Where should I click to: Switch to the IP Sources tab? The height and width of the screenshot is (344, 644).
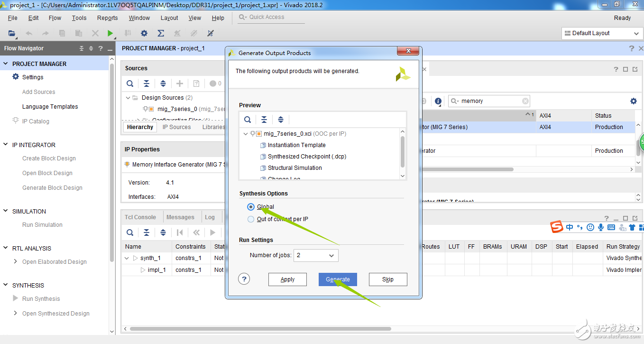coord(176,127)
